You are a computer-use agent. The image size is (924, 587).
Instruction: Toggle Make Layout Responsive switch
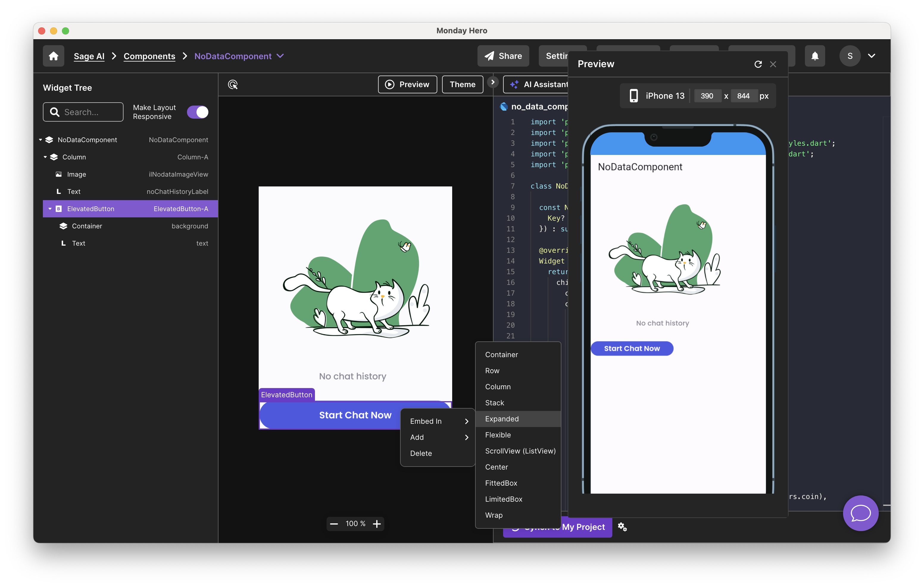pos(198,112)
